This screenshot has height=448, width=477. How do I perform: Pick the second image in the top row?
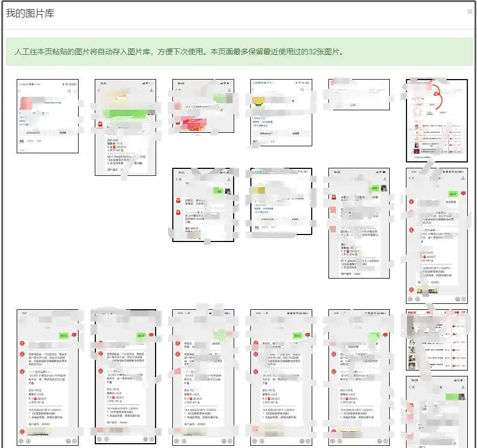pos(125,127)
